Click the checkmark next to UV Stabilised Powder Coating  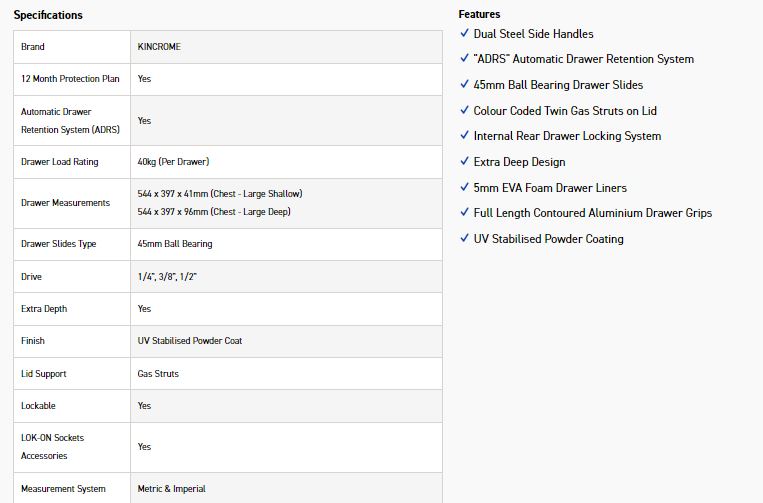[x=464, y=238]
